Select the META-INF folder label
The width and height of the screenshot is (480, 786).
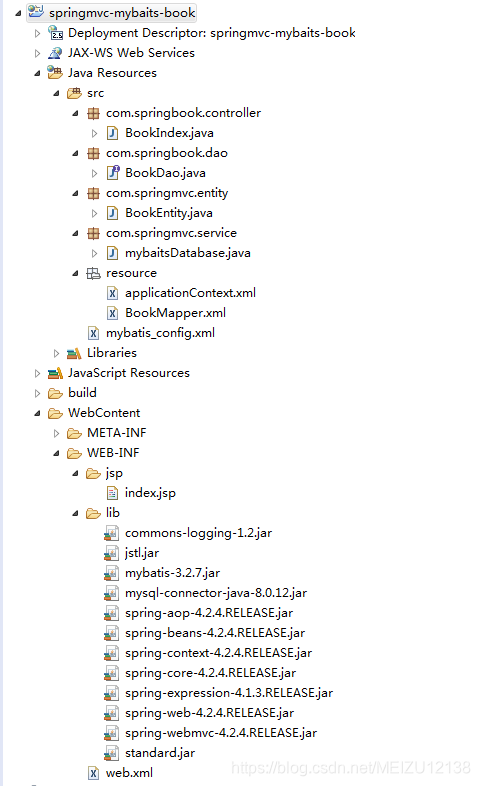tap(117, 433)
